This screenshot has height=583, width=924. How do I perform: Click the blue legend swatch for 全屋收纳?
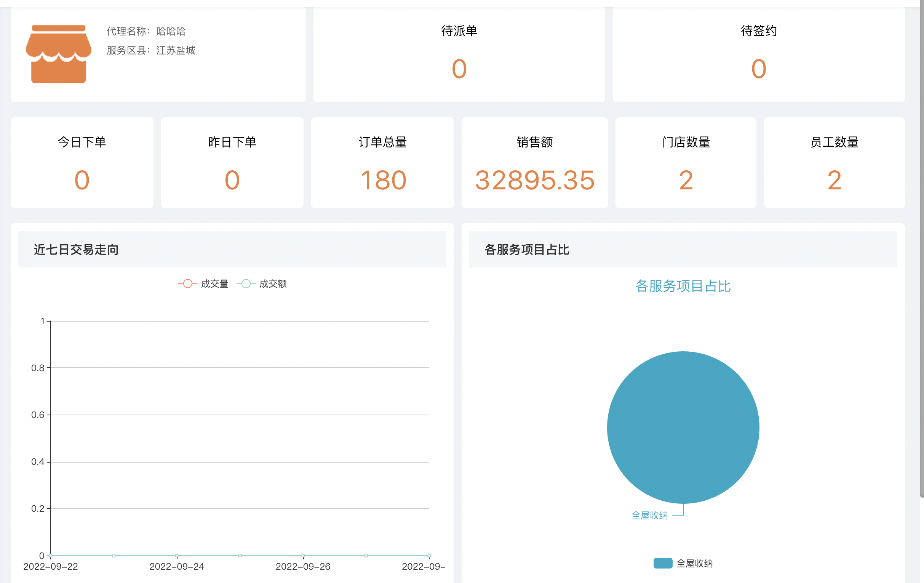[663, 563]
